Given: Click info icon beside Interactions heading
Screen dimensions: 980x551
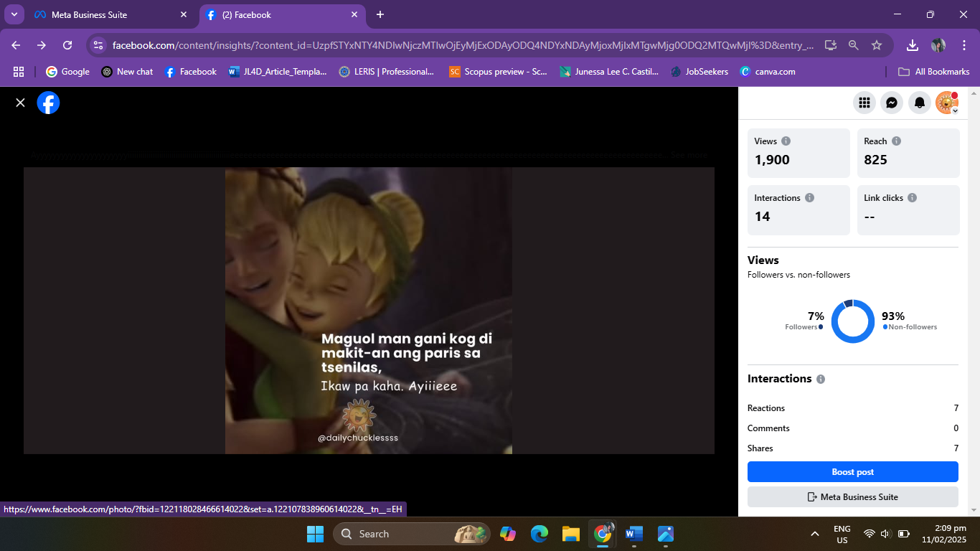Looking at the screenshot, I should click(x=821, y=379).
